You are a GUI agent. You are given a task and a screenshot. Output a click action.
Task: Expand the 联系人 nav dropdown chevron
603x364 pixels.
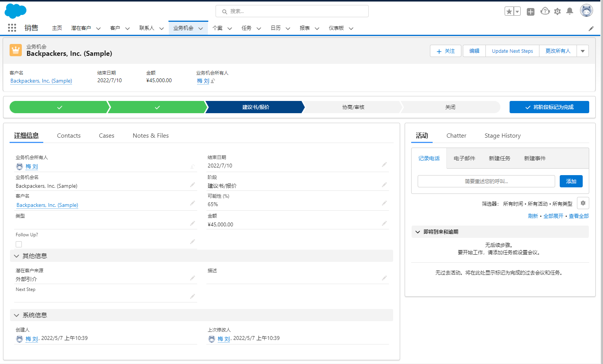162,28
